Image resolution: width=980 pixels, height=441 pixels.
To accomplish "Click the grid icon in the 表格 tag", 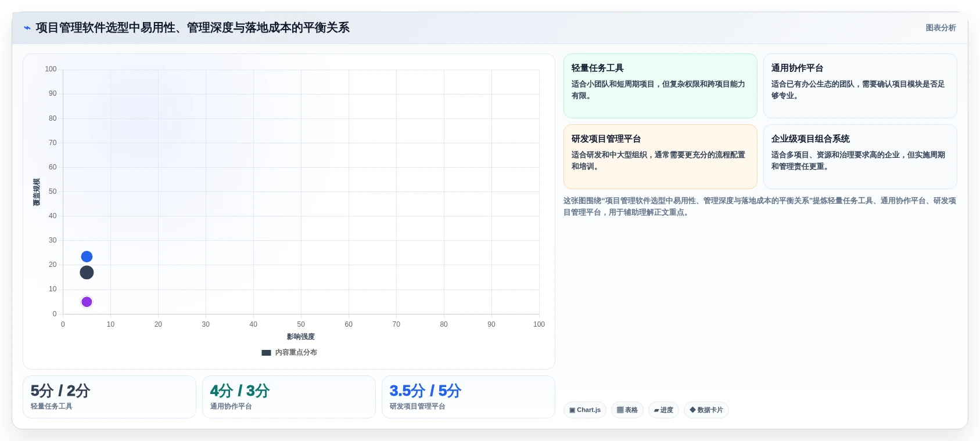I will (620, 410).
